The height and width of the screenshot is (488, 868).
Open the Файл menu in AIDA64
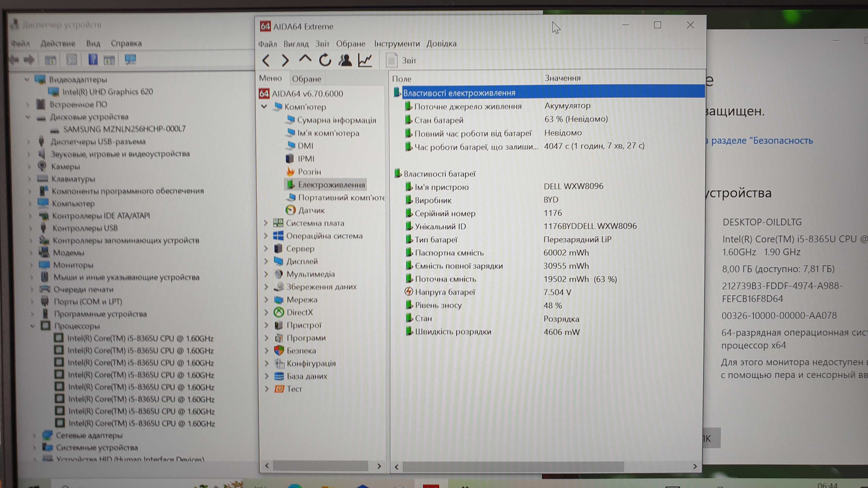268,44
